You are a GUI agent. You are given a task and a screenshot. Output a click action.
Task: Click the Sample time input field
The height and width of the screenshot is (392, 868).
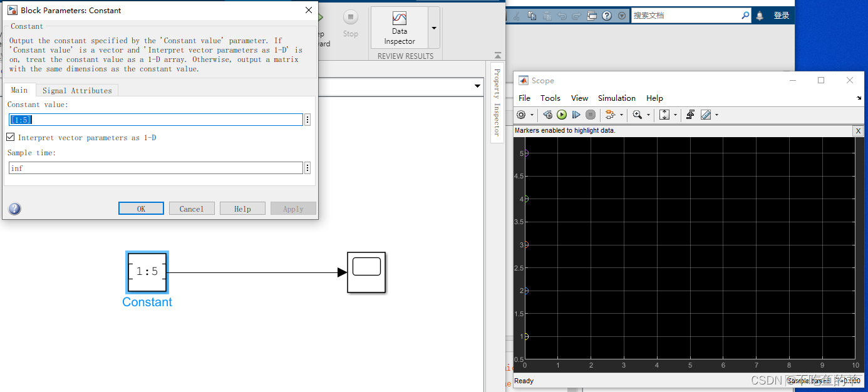(x=156, y=168)
